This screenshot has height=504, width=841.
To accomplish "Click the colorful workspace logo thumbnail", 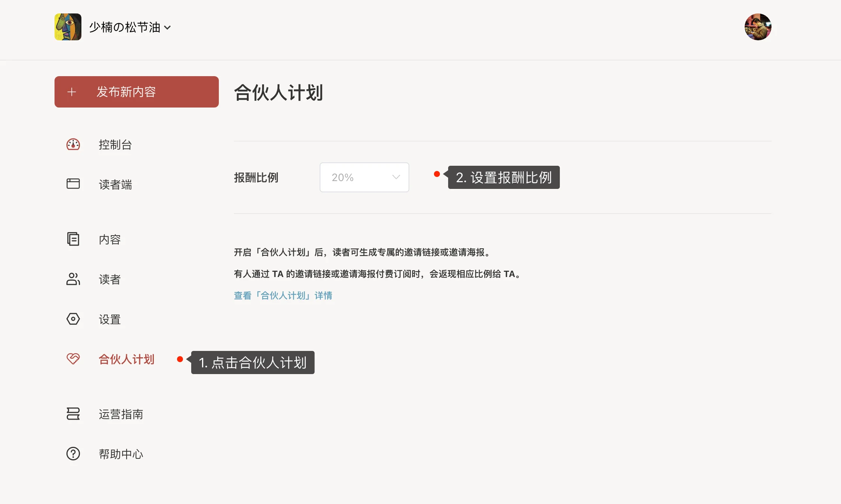I will (x=68, y=27).
